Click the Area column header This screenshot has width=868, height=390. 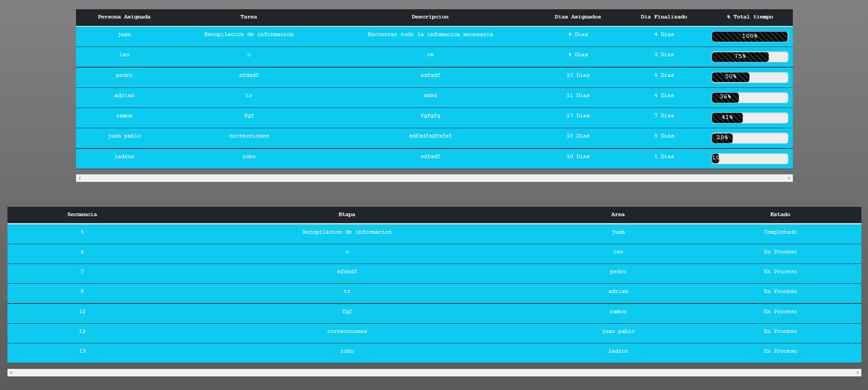(618, 214)
